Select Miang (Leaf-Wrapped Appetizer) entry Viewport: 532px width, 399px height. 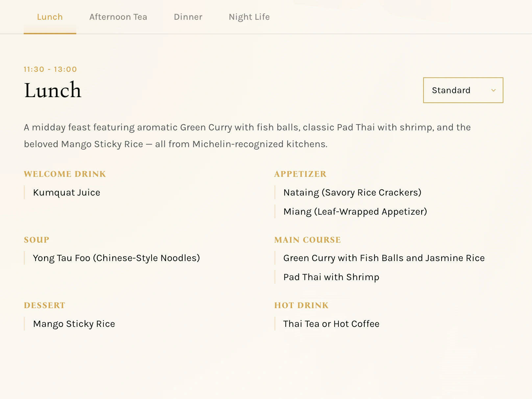pos(355,212)
